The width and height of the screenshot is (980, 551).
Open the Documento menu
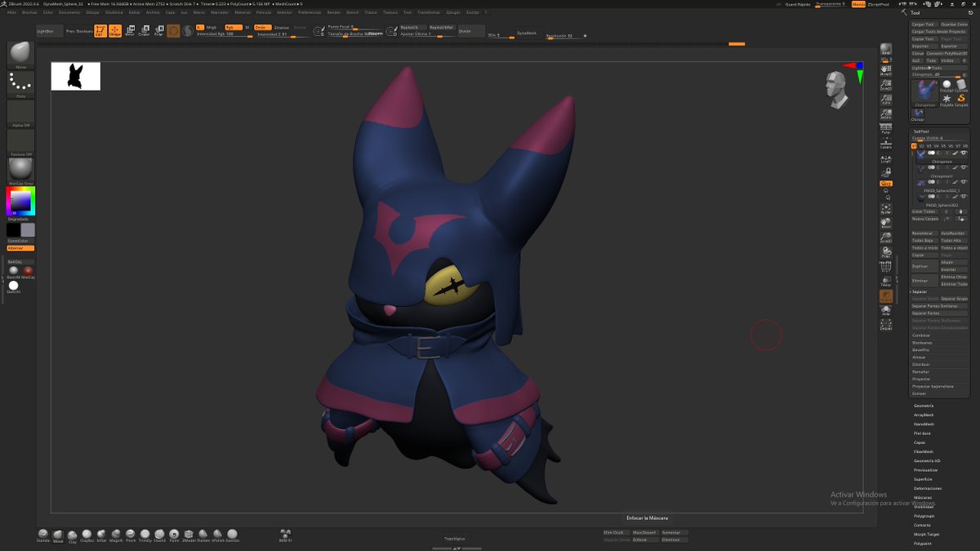[70, 13]
